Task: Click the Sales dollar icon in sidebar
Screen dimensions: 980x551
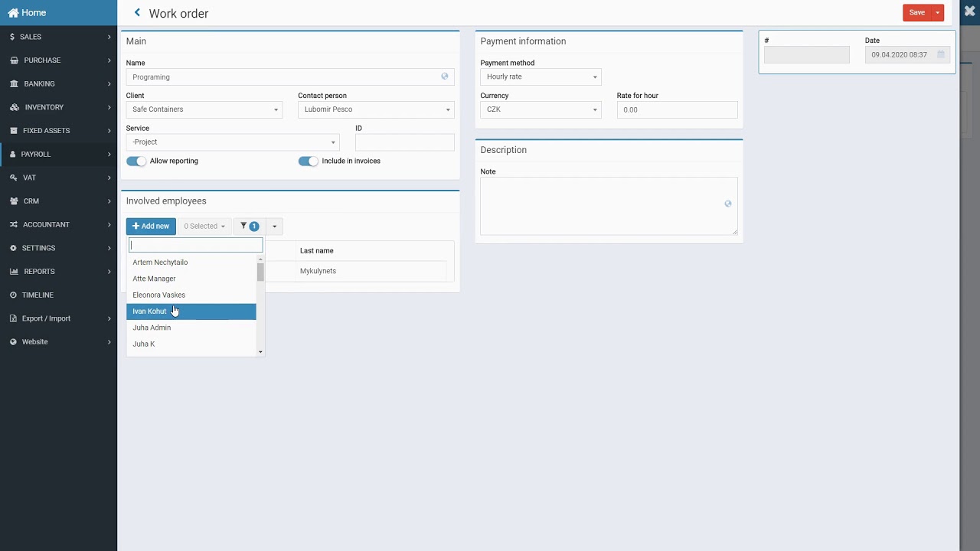Action: 12,37
